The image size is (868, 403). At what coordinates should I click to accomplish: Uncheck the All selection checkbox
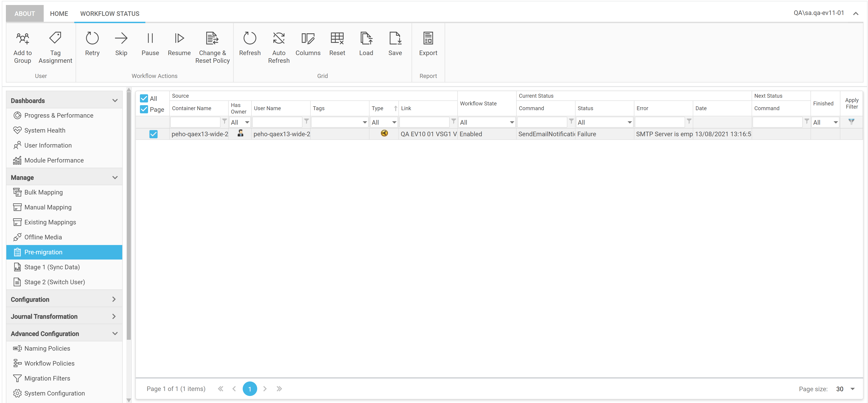point(144,98)
